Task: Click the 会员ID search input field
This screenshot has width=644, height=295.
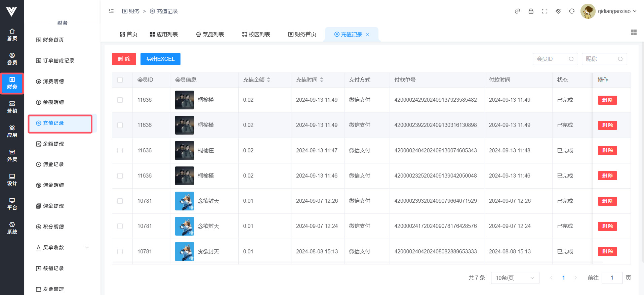Action: coord(552,59)
